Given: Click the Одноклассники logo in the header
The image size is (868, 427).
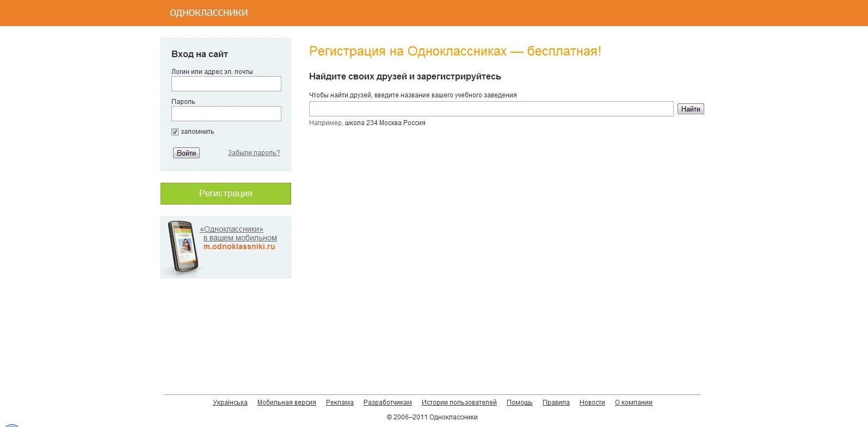Looking at the screenshot, I should (208, 12).
